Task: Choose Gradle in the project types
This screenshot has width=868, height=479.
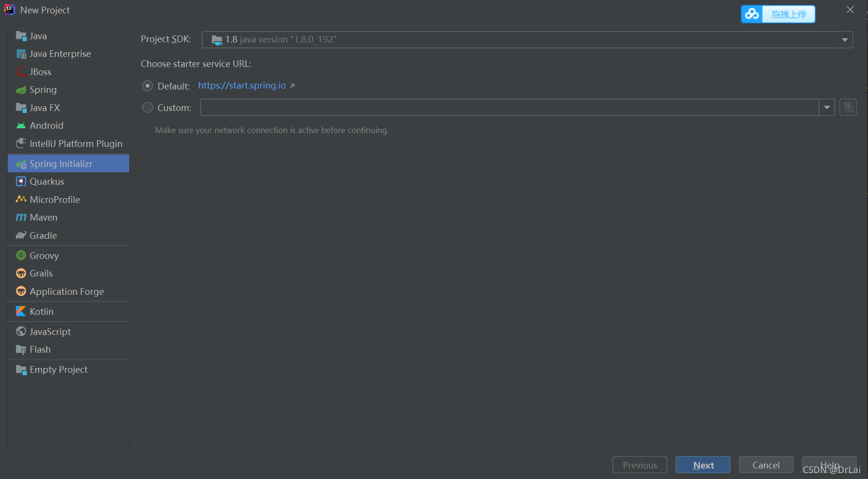Action: click(68, 235)
